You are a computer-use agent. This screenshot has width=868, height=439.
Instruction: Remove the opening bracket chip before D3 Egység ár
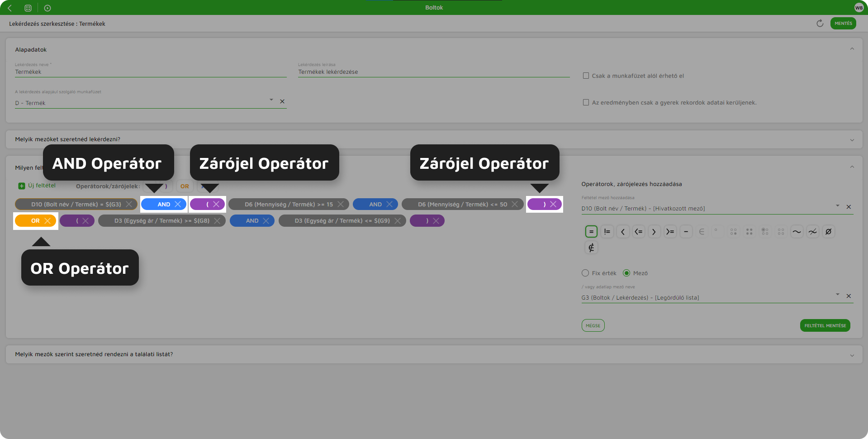pyautogui.click(x=85, y=221)
